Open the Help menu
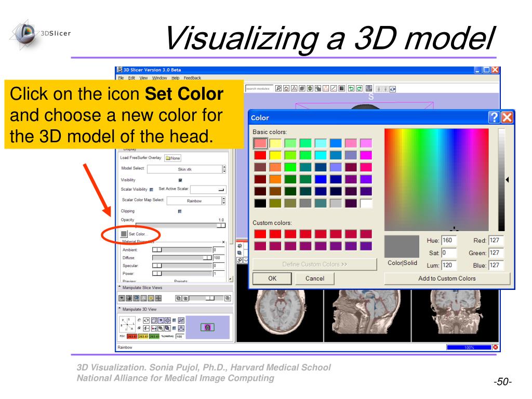 [x=175, y=78]
